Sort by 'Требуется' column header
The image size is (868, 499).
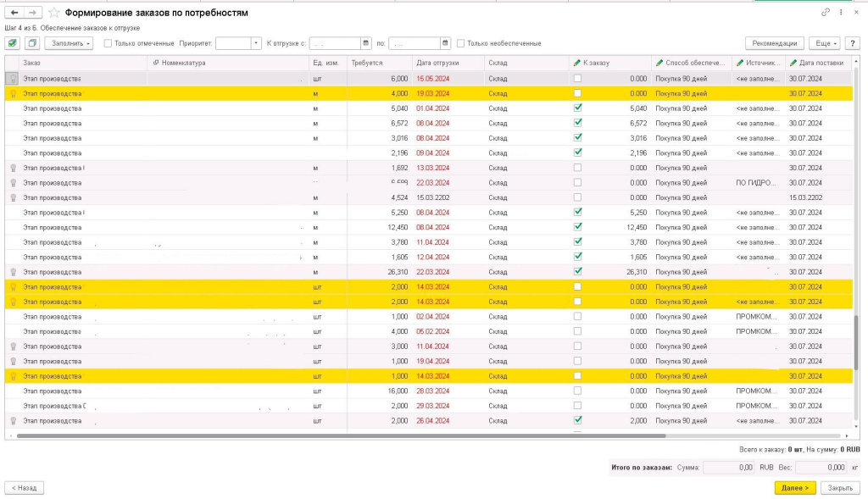tap(367, 63)
